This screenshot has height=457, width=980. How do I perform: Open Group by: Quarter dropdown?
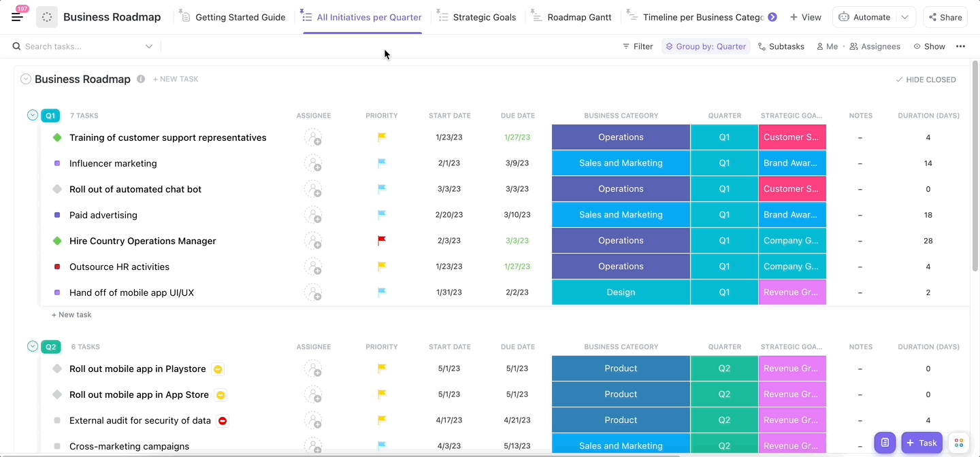pyautogui.click(x=706, y=46)
